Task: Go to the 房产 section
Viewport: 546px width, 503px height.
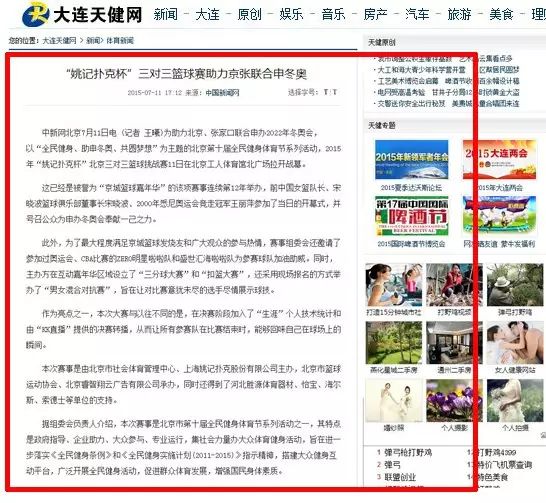Action: (375, 15)
